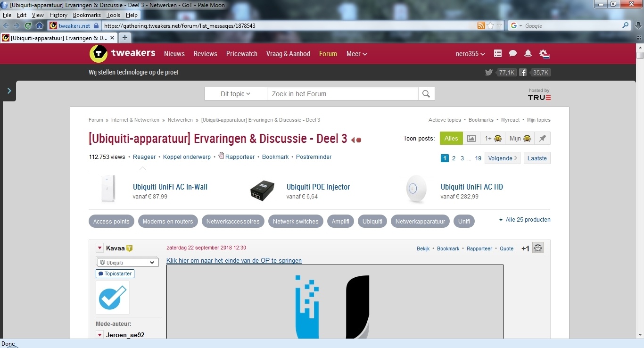Jump to the Laatste page

(537, 158)
